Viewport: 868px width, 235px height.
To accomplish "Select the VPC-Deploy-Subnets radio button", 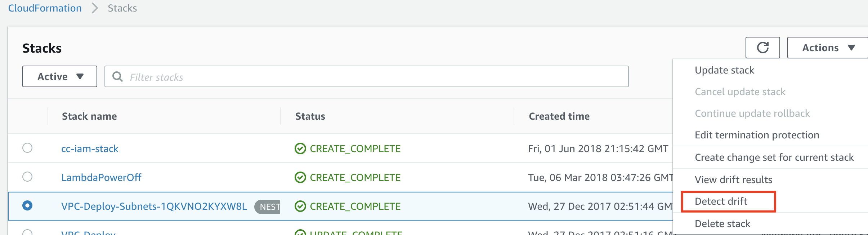I will [27, 205].
